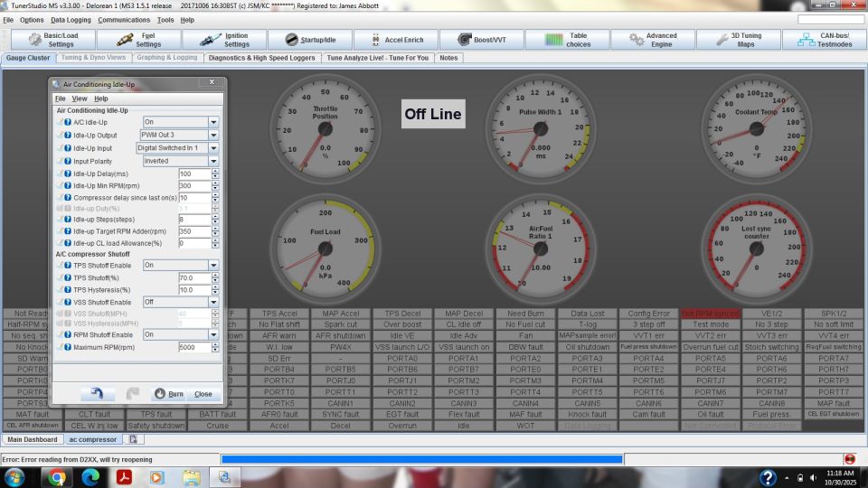Click the help icon for Maximum RPM(rpm)
The image size is (868, 488).
pos(68,347)
